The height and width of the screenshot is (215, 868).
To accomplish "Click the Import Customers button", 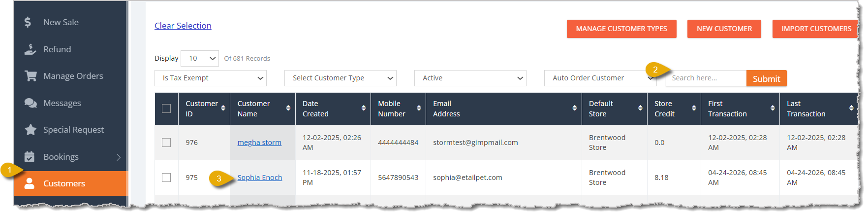I will (816, 29).
